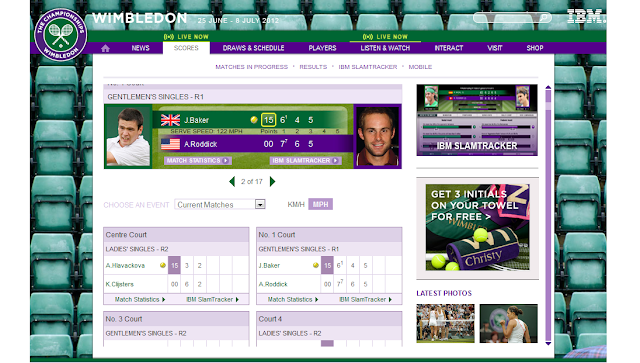The image size is (640, 363).
Task: Click the Great Britain flag beside J.Baker
Action: 170,120
